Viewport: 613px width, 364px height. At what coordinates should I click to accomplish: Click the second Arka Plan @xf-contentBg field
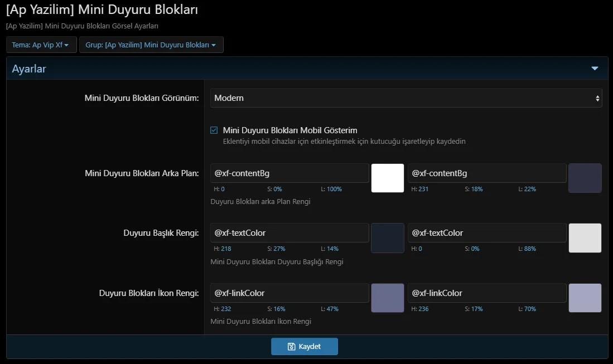(x=486, y=173)
